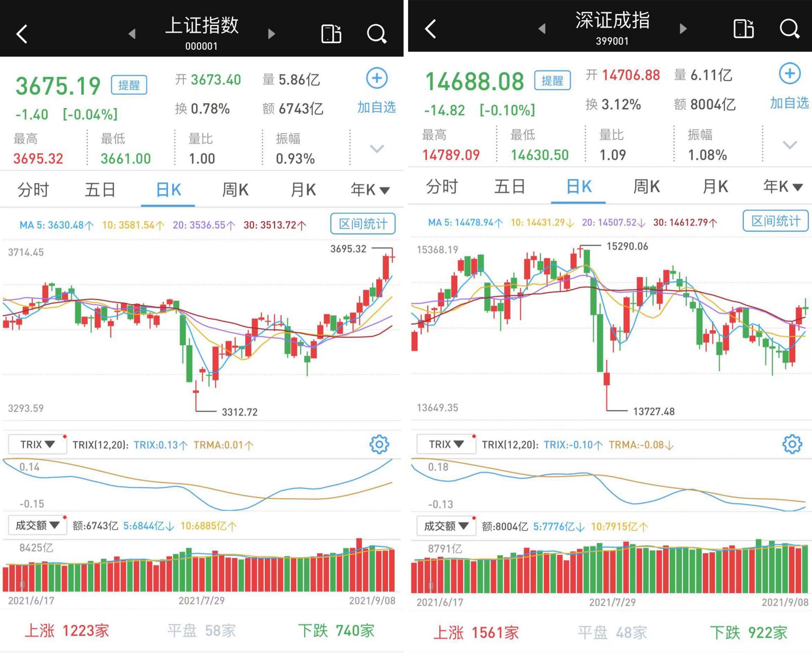Screen dimensions: 812x653
Task: Select the 日K tab for 深证成指
Action: [579, 186]
